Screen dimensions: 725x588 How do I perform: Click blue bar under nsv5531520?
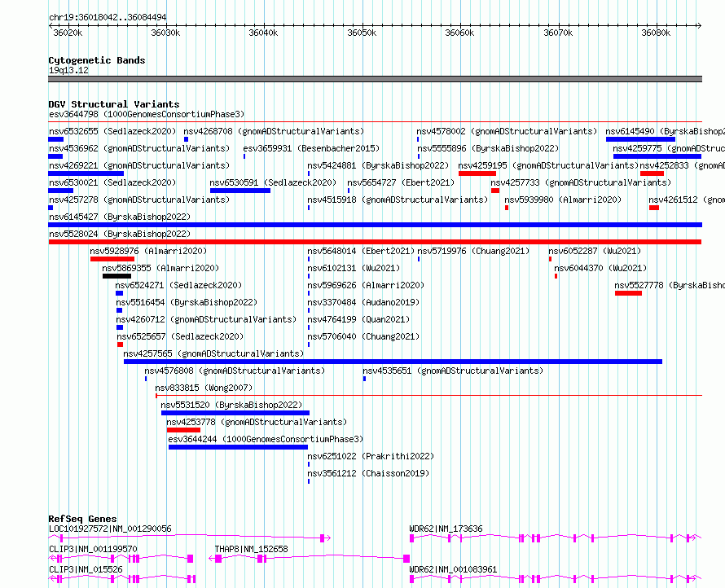coord(235,413)
